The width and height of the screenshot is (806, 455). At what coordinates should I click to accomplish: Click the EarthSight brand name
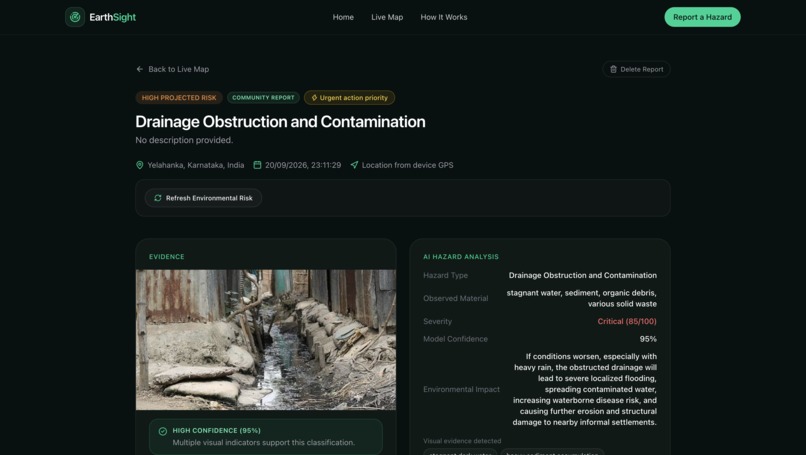click(x=113, y=17)
